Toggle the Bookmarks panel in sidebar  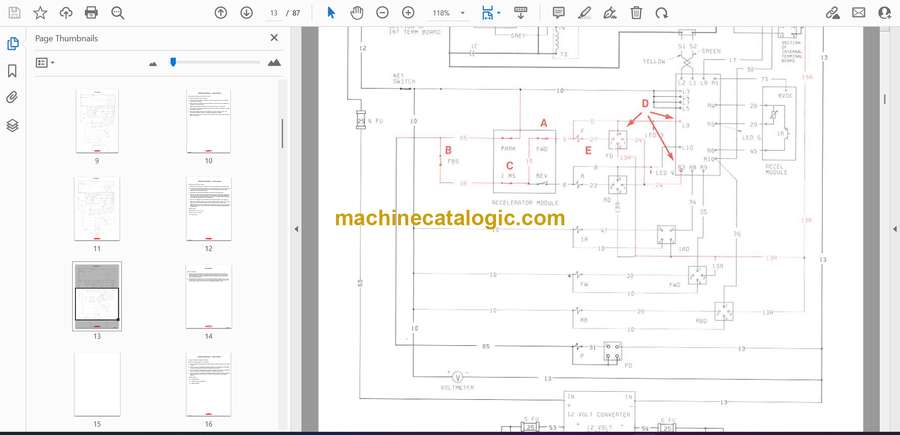coord(13,71)
